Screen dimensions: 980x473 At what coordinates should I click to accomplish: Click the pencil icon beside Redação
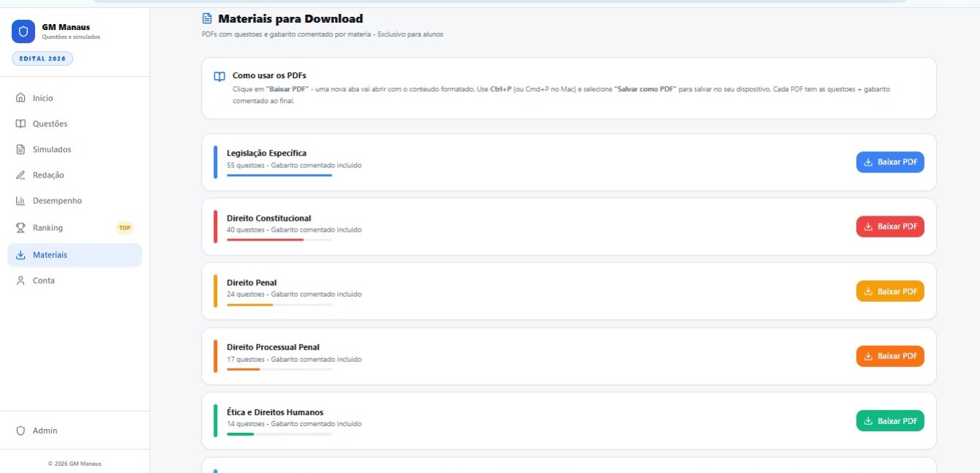point(20,175)
